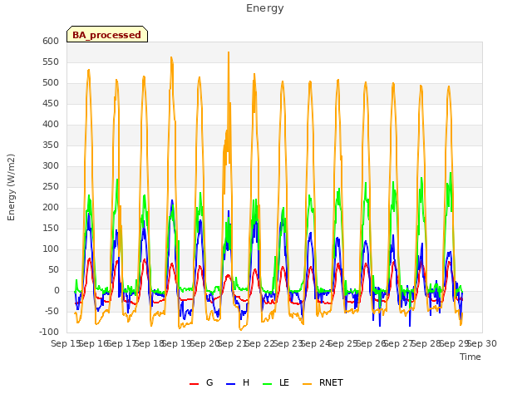Click the Energy (W/m2) y-axis label

point(11,187)
